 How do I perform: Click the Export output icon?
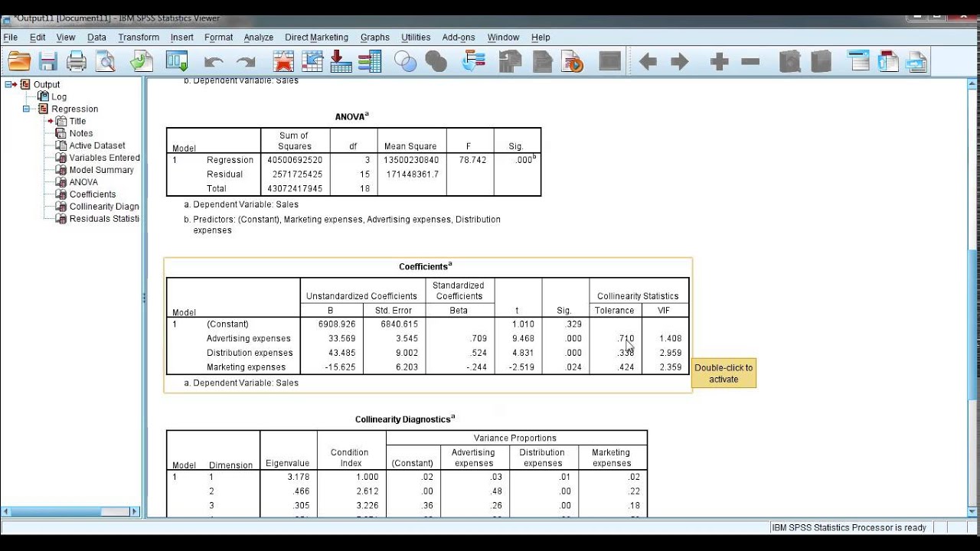142,62
